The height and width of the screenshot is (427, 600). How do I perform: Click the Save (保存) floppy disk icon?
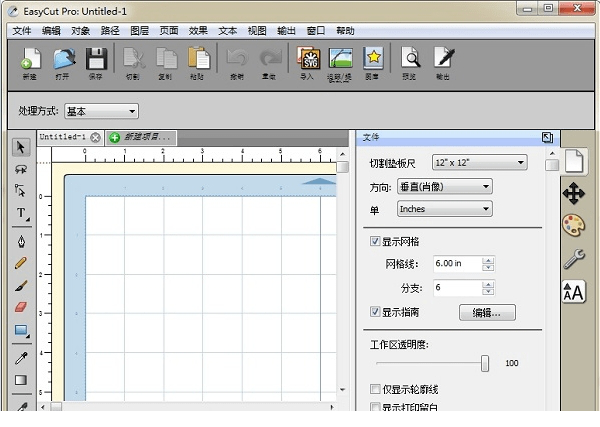pyautogui.click(x=96, y=59)
